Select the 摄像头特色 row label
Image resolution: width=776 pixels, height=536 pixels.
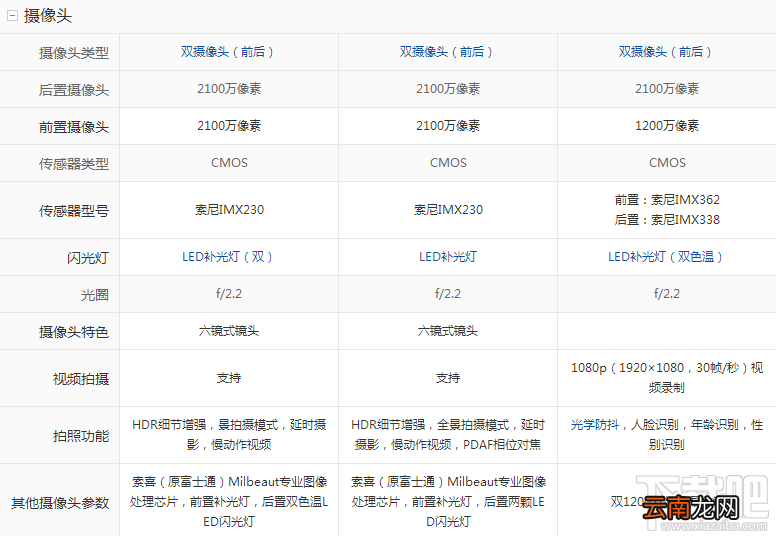coord(74,332)
